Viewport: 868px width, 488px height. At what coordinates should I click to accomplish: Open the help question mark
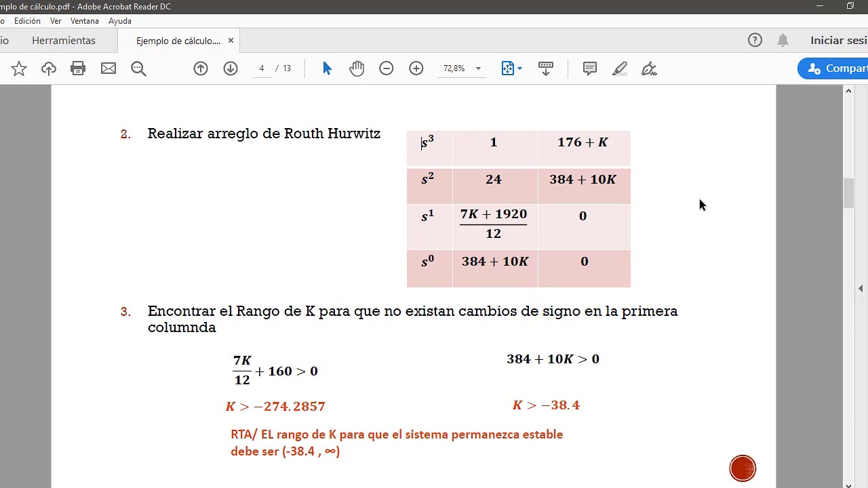pyautogui.click(x=755, y=40)
